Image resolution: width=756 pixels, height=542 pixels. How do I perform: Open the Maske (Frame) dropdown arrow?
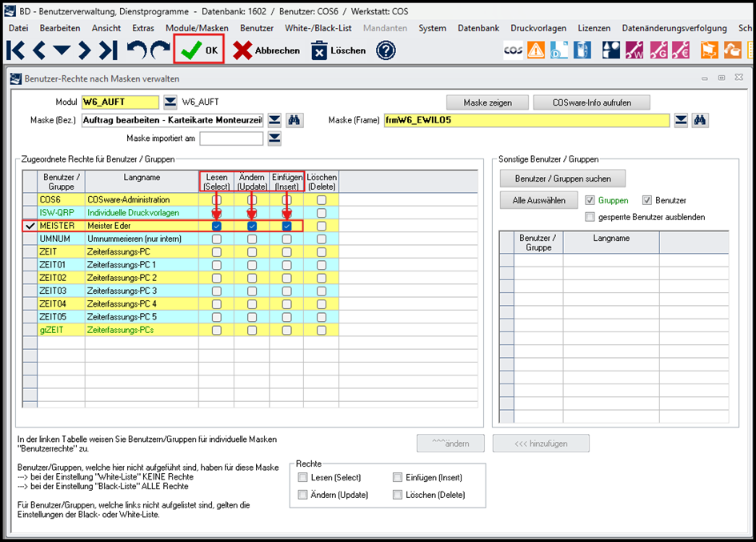[x=681, y=120]
